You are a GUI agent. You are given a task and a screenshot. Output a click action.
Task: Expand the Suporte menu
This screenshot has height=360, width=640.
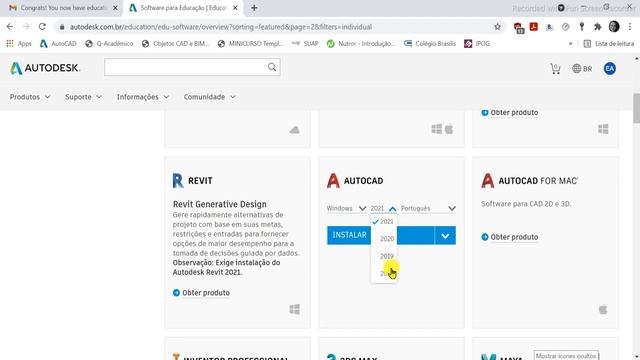pyautogui.click(x=83, y=97)
